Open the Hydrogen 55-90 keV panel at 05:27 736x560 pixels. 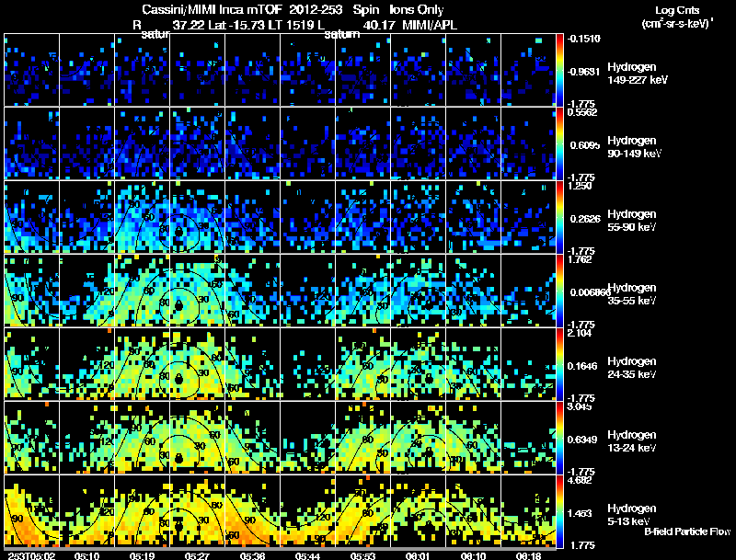coord(197,217)
